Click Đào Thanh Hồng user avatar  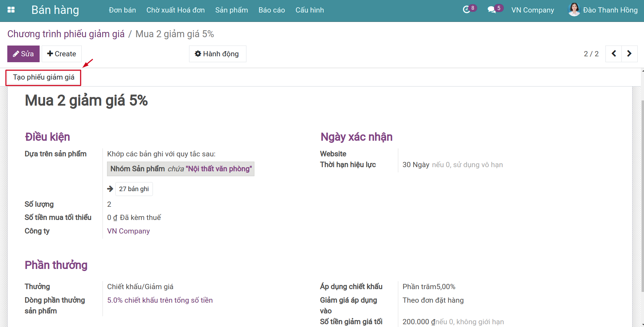tap(574, 10)
